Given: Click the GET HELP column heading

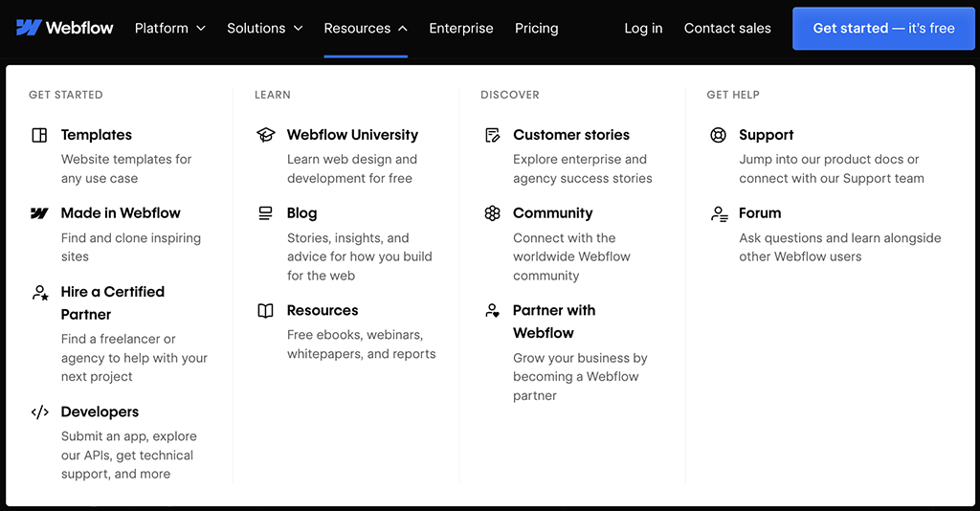Looking at the screenshot, I should tap(733, 95).
